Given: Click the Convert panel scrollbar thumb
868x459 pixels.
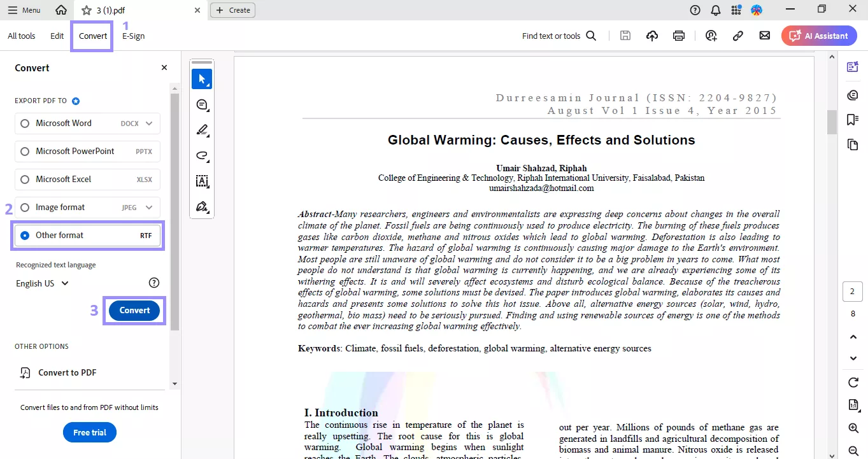Looking at the screenshot, I should tap(174, 212).
